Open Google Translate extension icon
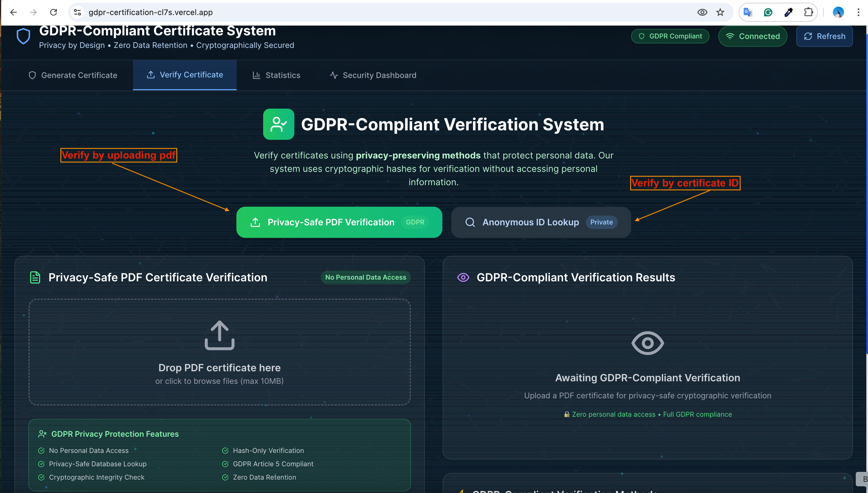The height and width of the screenshot is (493, 868). coord(748,13)
